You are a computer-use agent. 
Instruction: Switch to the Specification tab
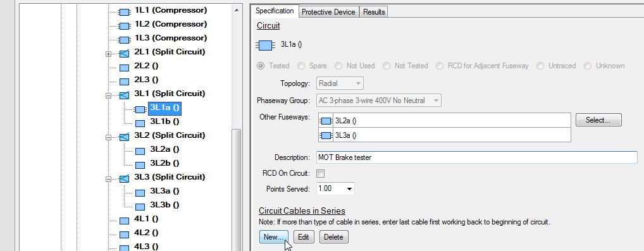coord(275,11)
